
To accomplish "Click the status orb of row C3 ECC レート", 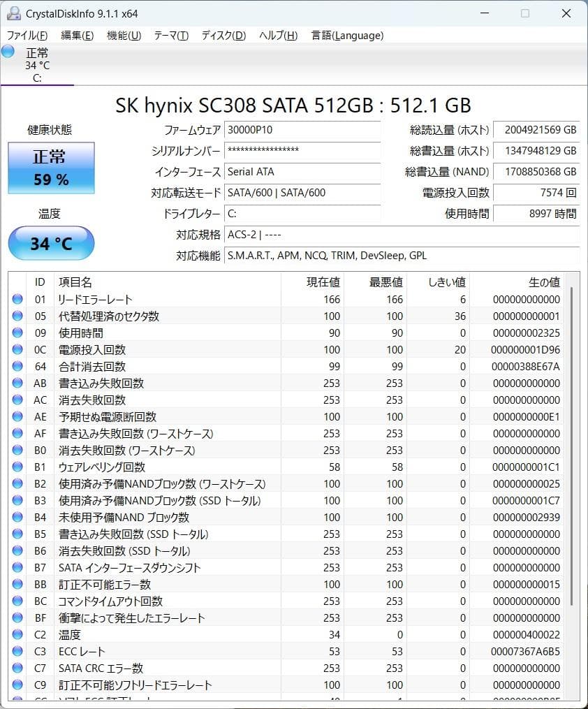I will click(x=17, y=651).
